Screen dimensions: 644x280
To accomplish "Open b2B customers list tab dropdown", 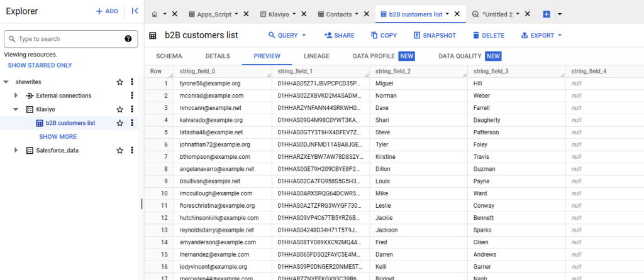I will [447, 14].
